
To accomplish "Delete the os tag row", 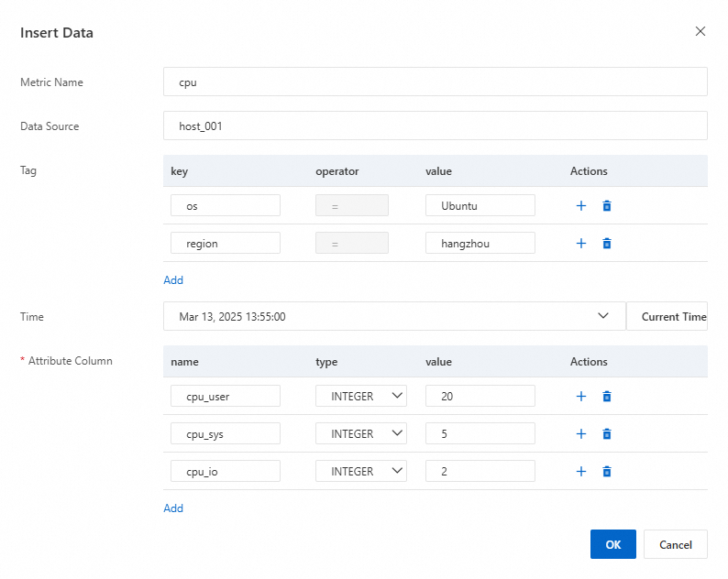I will click(x=606, y=206).
